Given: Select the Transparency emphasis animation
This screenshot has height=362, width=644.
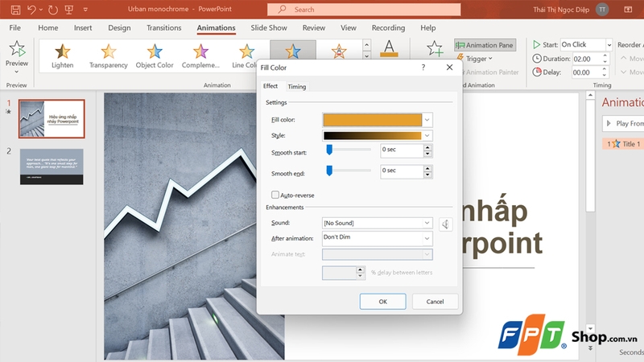Looking at the screenshot, I should pos(109,56).
